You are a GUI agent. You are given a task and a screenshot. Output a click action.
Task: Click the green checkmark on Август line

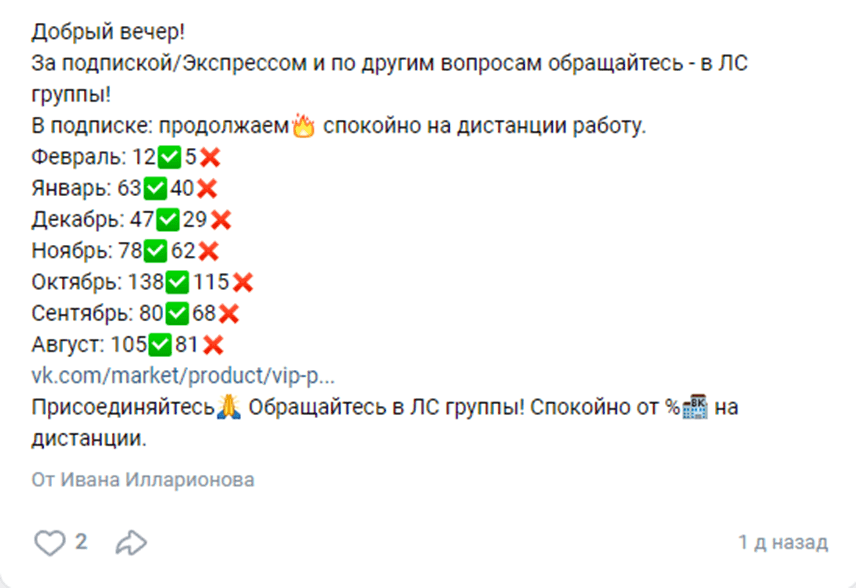[x=160, y=345]
